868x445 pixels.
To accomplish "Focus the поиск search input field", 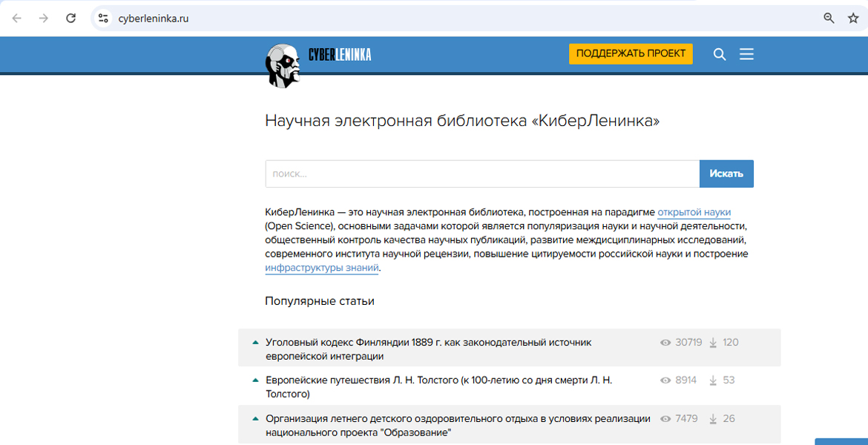I will click(482, 174).
